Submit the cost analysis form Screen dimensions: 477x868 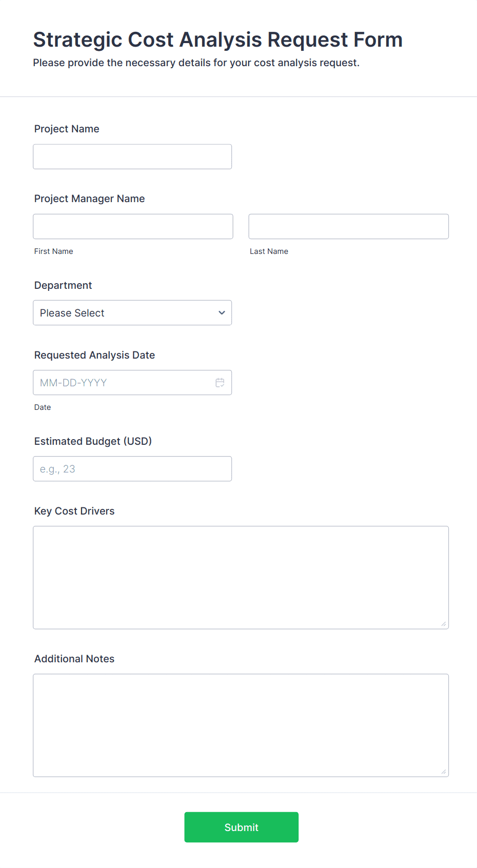[x=242, y=827]
